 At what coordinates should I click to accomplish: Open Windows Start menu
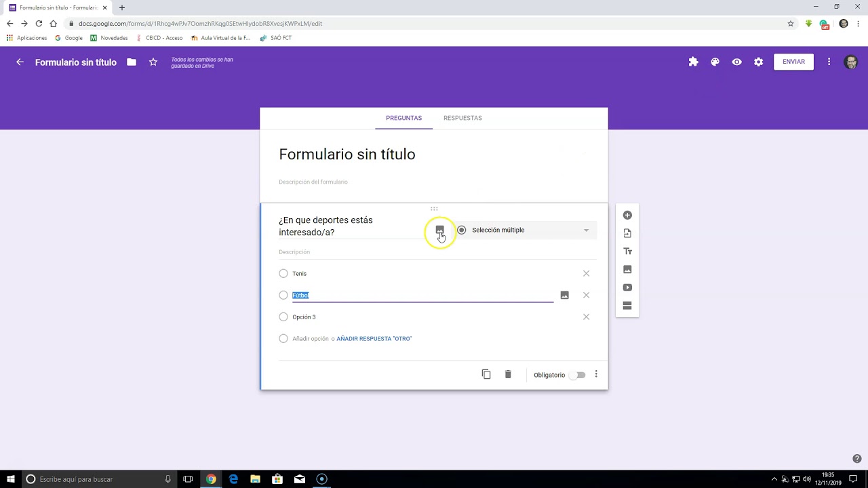(10, 479)
